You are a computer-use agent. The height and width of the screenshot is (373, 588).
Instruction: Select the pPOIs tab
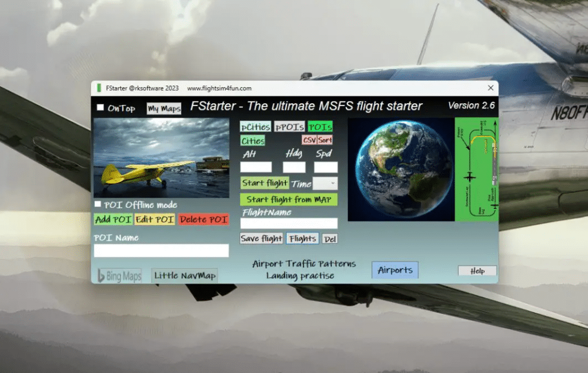(x=289, y=127)
